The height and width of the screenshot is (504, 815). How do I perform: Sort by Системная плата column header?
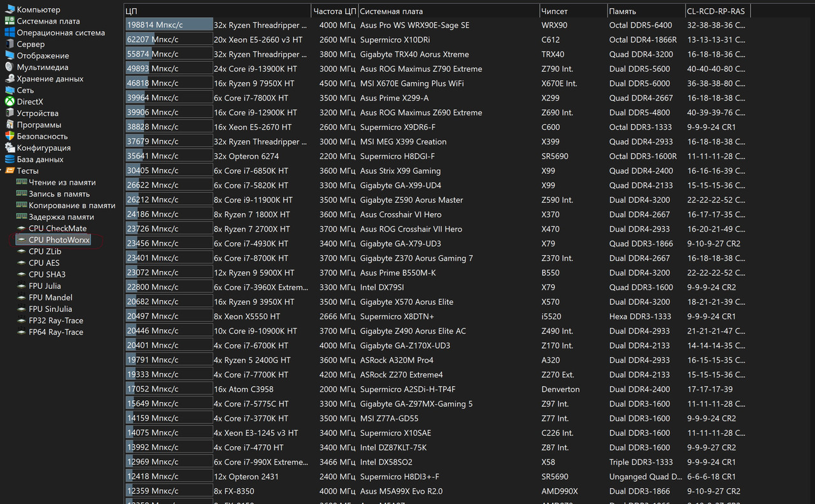click(x=448, y=11)
